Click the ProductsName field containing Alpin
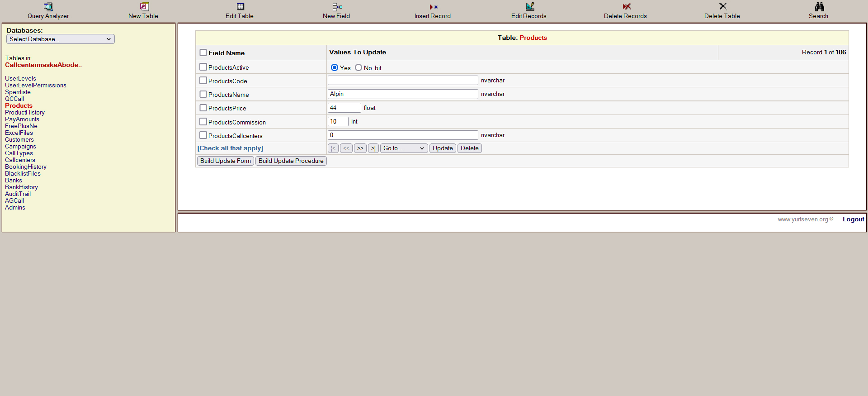 pos(403,94)
